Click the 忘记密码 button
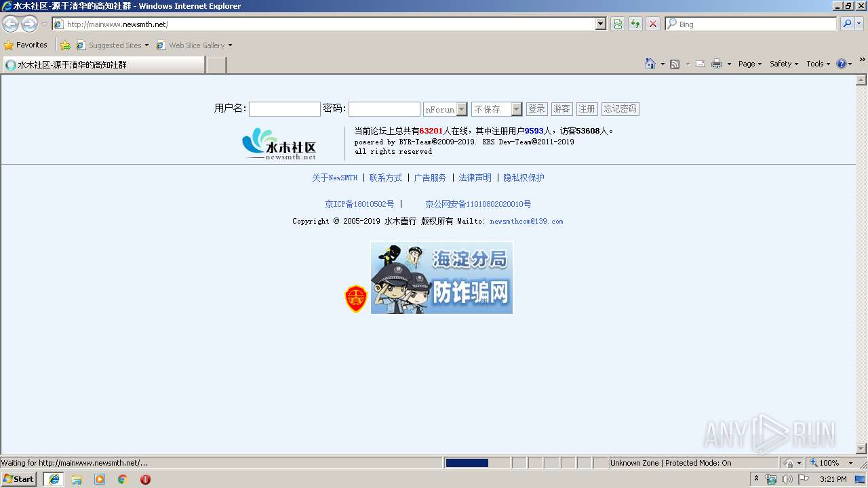 620,109
